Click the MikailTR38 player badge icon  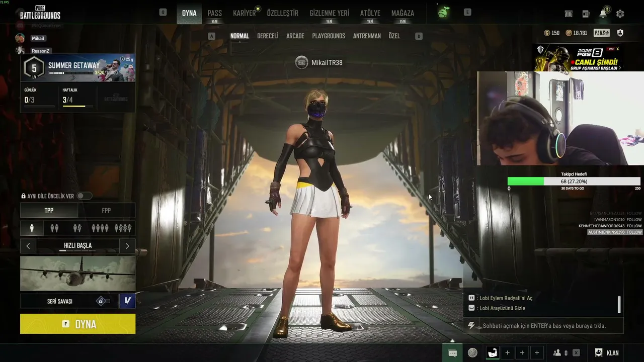301,62
